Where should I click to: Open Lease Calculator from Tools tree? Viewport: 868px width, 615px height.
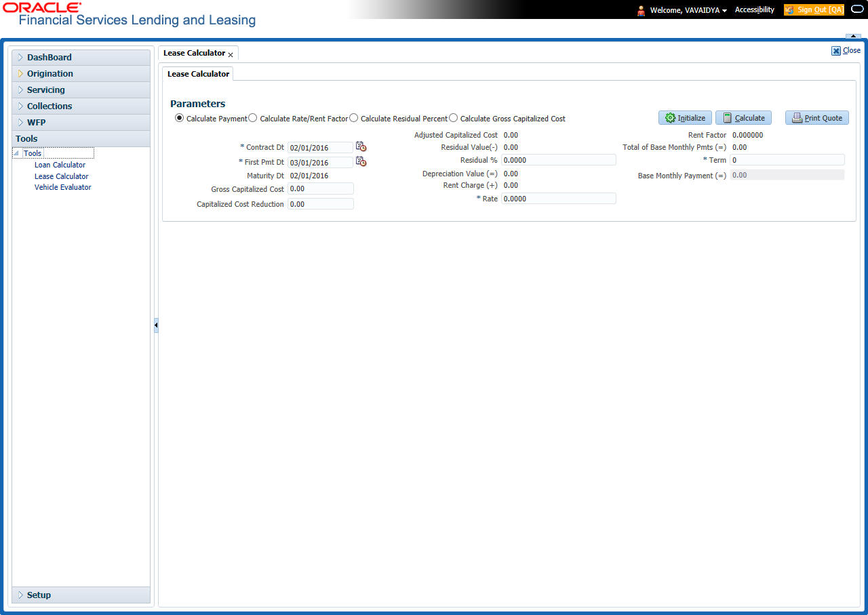point(61,176)
